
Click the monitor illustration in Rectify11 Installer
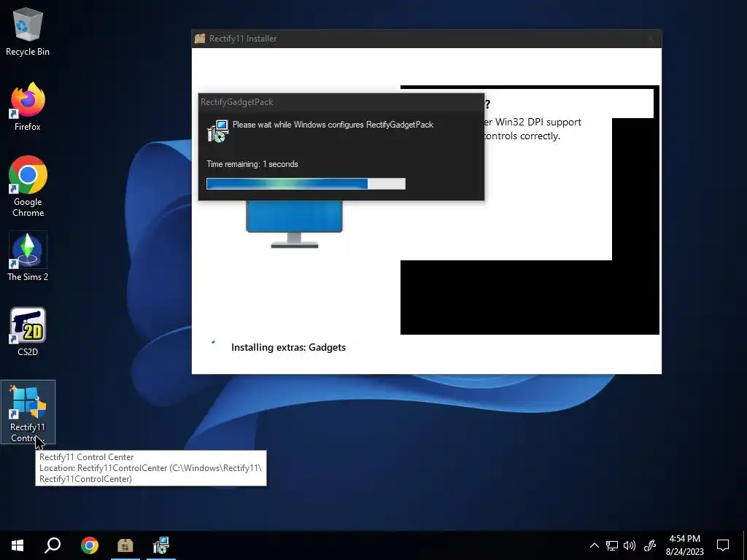pos(295,224)
